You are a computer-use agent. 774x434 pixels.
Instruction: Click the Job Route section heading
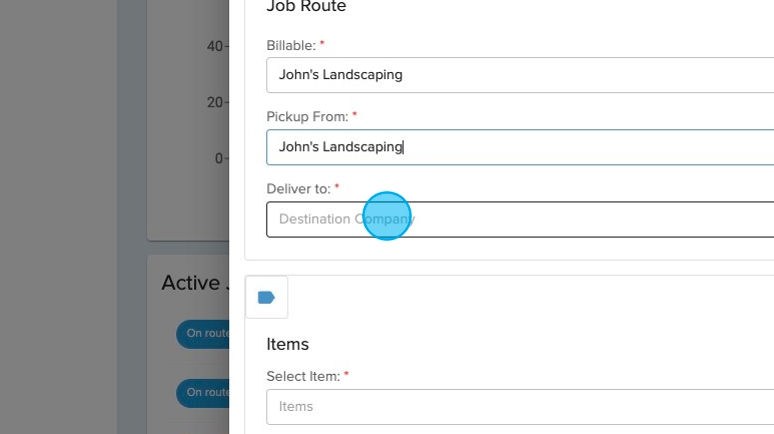click(306, 7)
